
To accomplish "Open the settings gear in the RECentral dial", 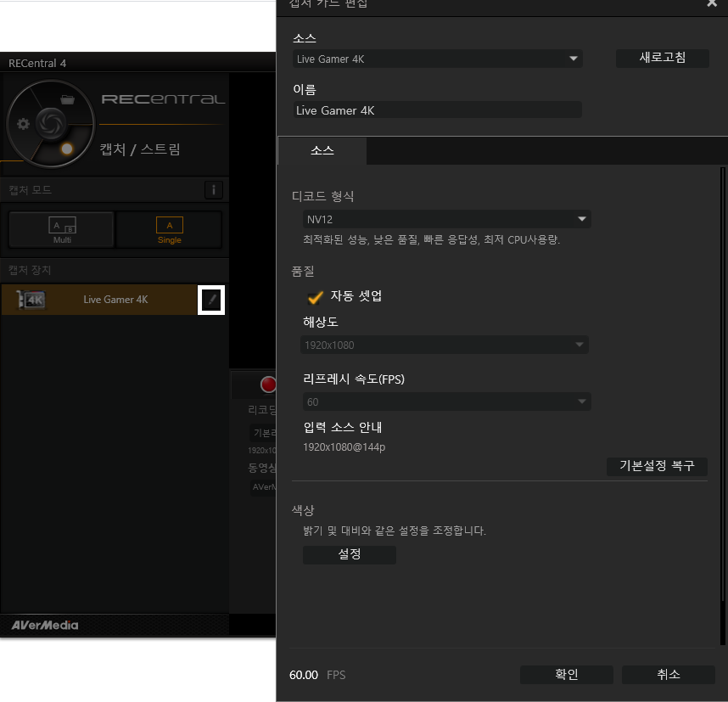I will click(23, 124).
